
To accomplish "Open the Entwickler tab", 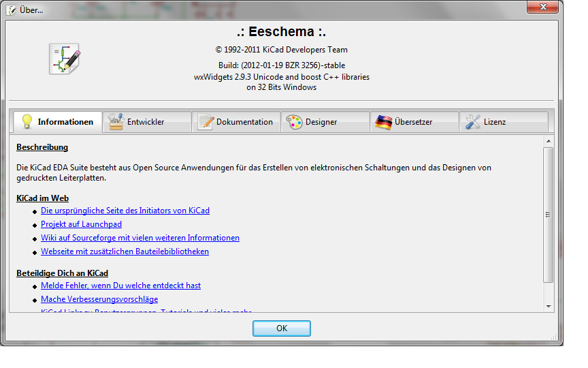I will click(147, 122).
